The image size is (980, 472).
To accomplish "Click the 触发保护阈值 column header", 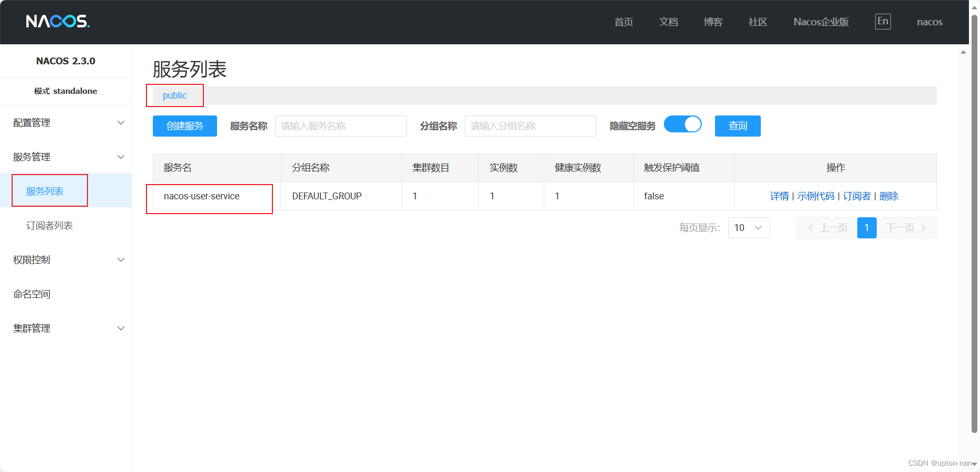I will 684,168.
